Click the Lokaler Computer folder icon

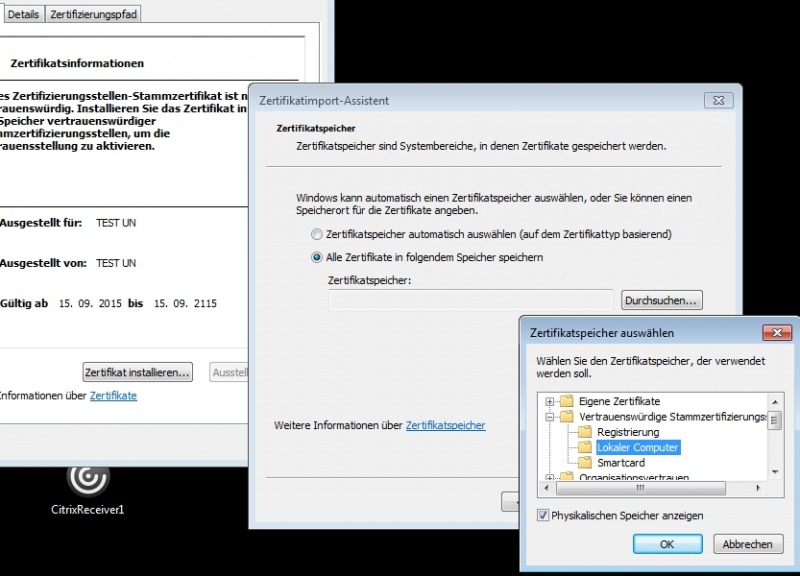585,447
